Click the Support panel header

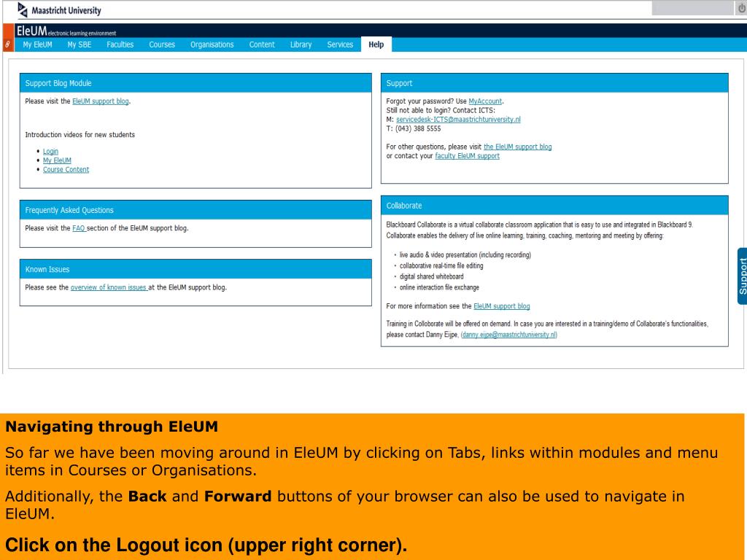pos(554,83)
